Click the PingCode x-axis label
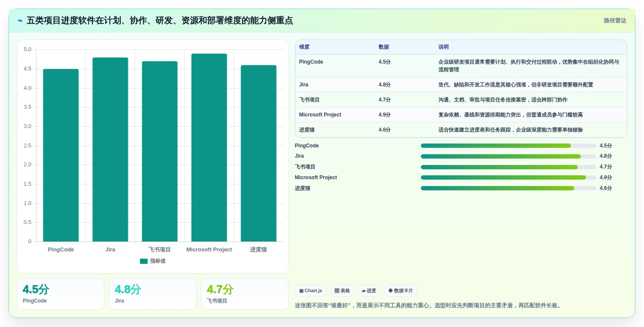 (61, 250)
